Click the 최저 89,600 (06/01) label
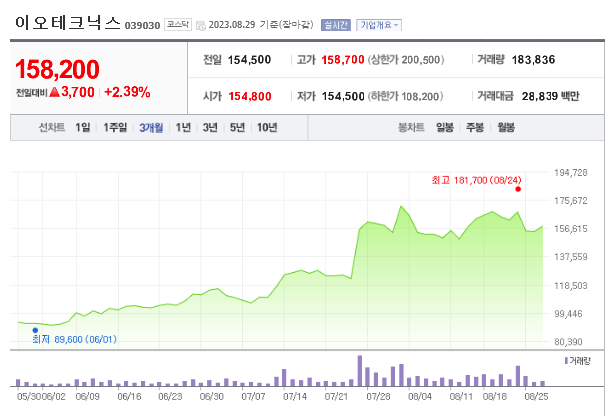 tap(74, 340)
